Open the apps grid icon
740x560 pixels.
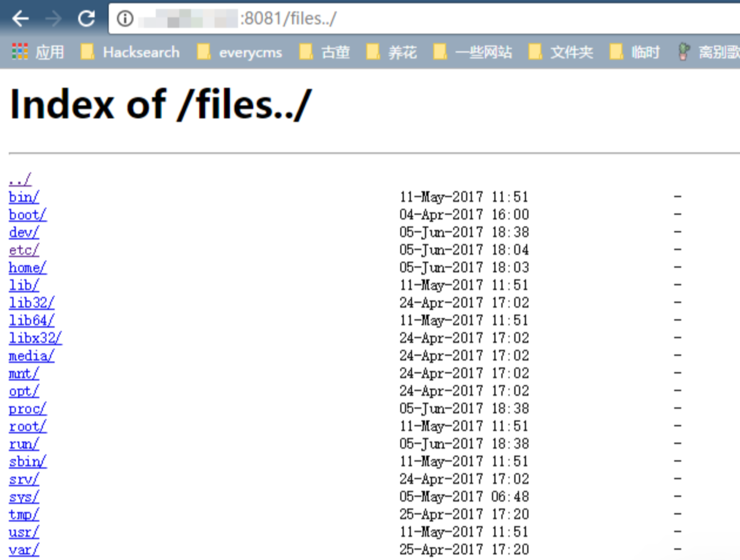pos(20,52)
